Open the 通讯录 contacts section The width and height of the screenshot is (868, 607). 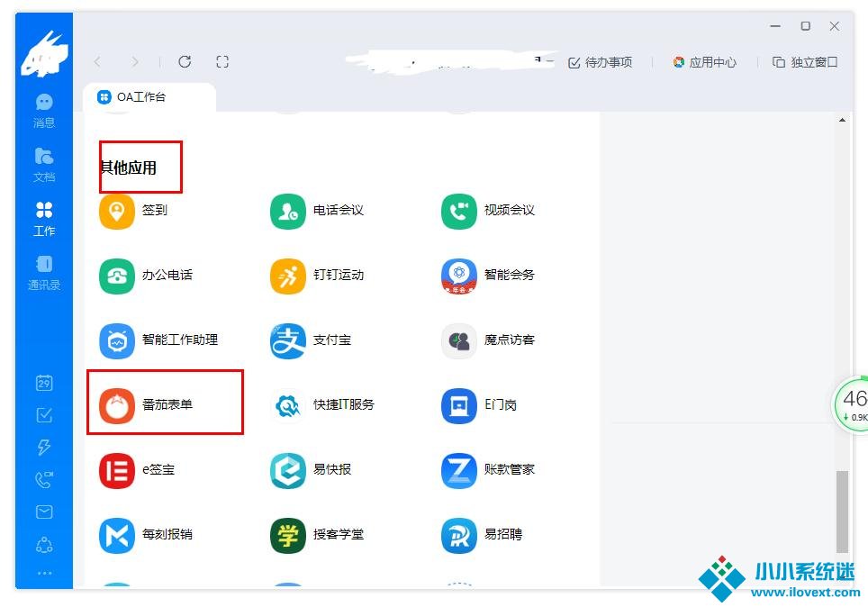(44, 273)
